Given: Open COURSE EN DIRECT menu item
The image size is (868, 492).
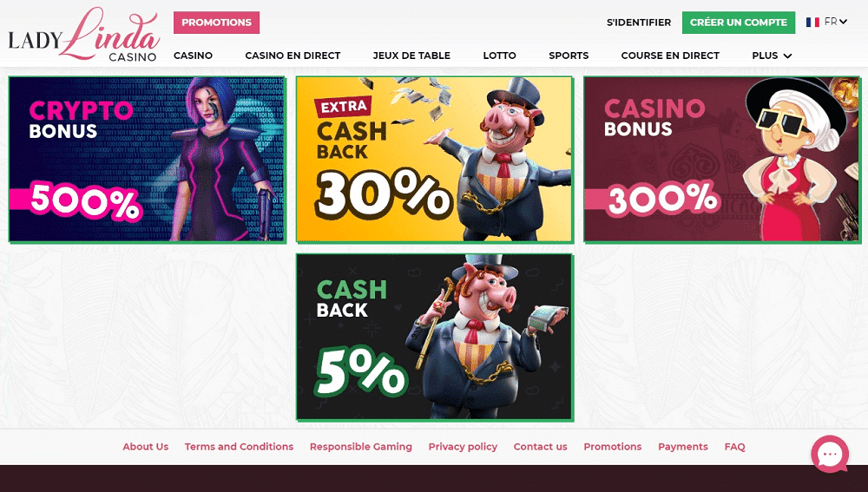Looking at the screenshot, I should [x=670, y=56].
